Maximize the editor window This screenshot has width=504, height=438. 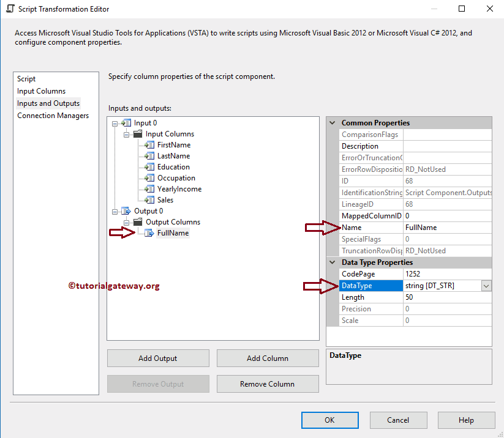coord(462,9)
